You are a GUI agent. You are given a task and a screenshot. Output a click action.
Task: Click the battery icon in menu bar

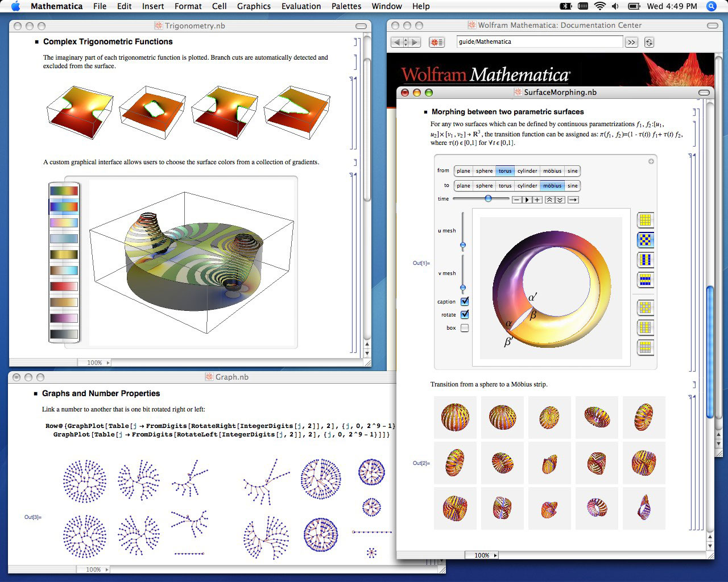coord(634,6)
